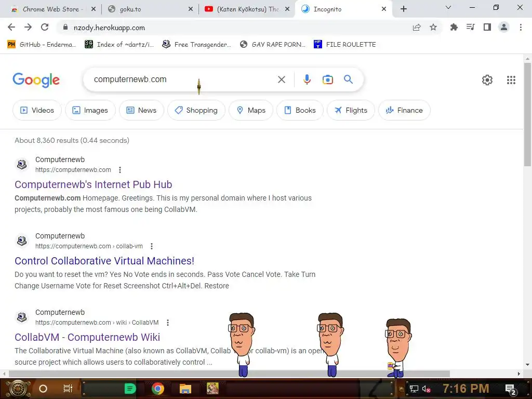The image size is (532, 399).
Task: Open CollabVM - Computernewb Wiki result
Action: click(87, 337)
